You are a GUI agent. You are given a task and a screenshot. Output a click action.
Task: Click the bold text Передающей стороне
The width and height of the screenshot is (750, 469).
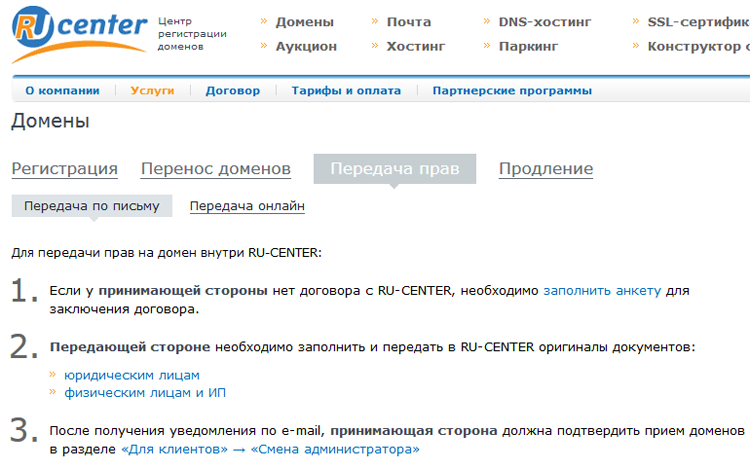tap(130, 347)
